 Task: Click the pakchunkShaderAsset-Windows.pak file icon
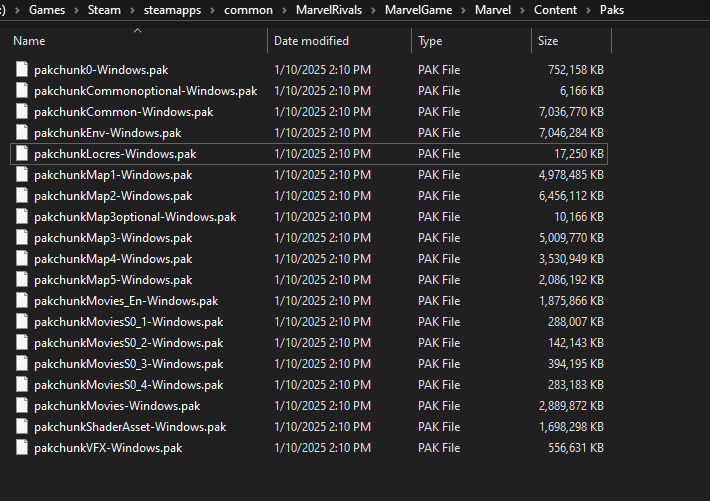coord(22,426)
